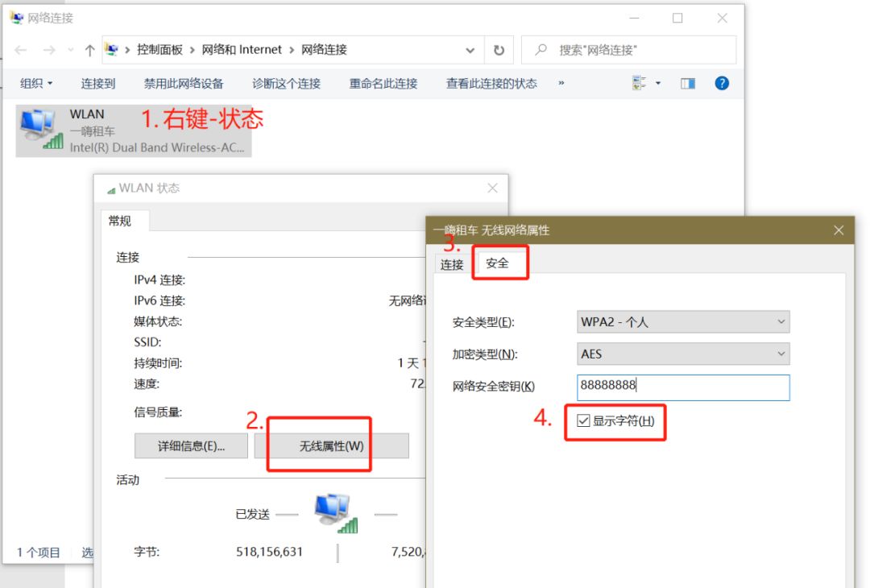Screen dimensions: 870x588
Task: Click 禁用此网络设备 toolbar command
Action: pyautogui.click(x=184, y=84)
